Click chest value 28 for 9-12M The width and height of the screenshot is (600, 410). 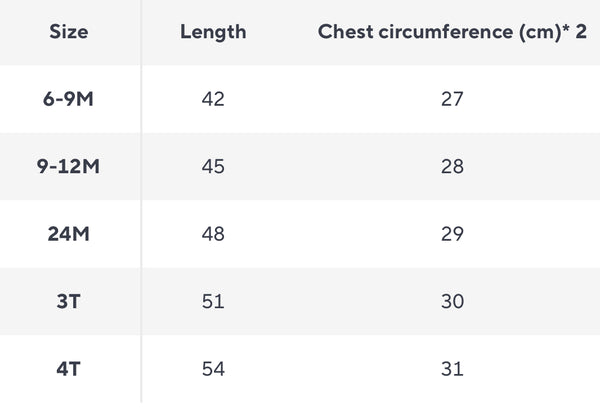pyautogui.click(x=452, y=167)
